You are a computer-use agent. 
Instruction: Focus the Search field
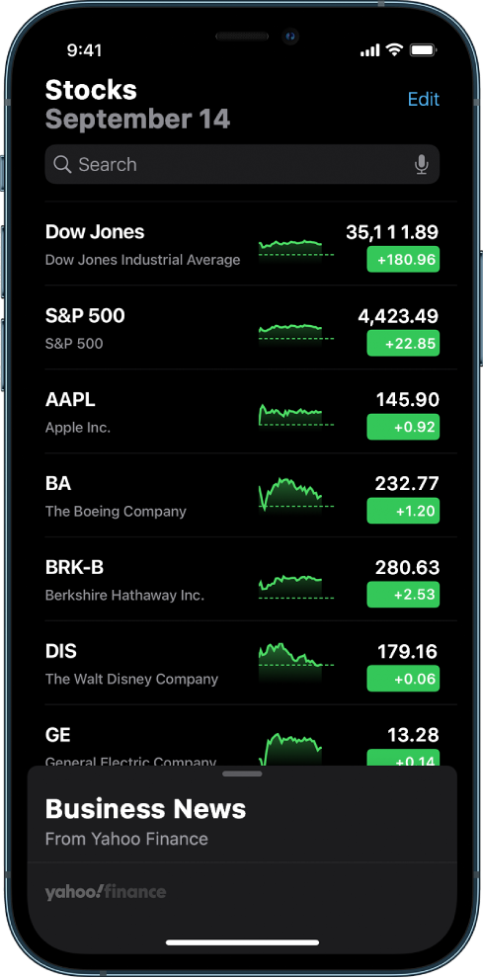242,164
